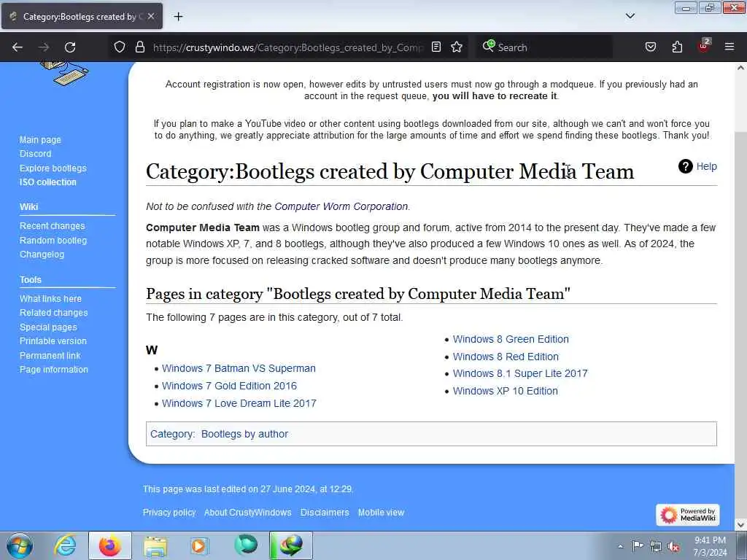Screen dimensions: 747x560
Task: Open Bootlegs by author category link
Action: point(244,434)
